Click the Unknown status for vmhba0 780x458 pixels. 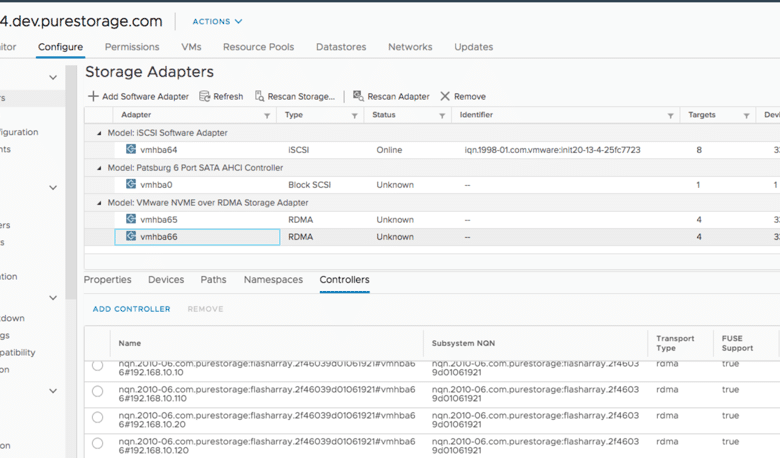tap(395, 184)
